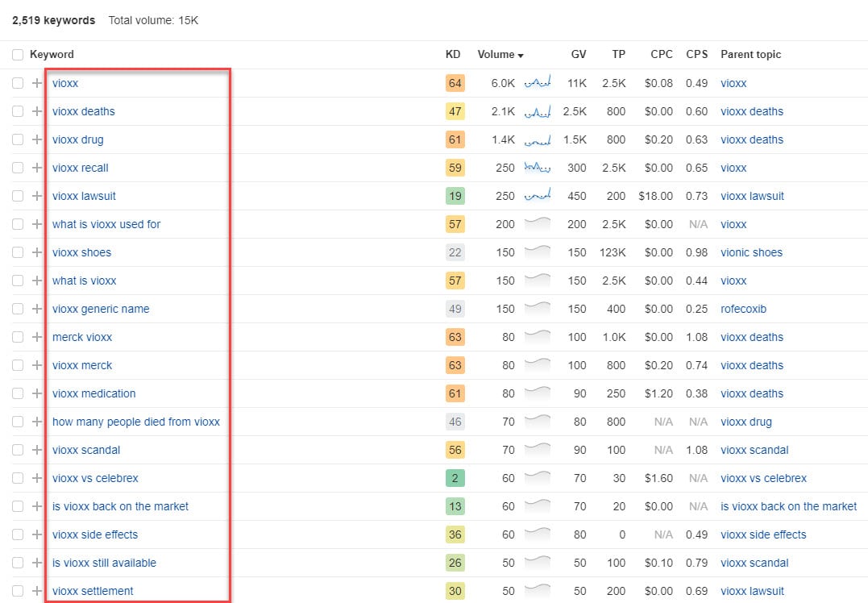The image size is (868, 603).
Task: Open keyword link 'vioxx deaths'
Action: pyautogui.click(x=84, y=111)
